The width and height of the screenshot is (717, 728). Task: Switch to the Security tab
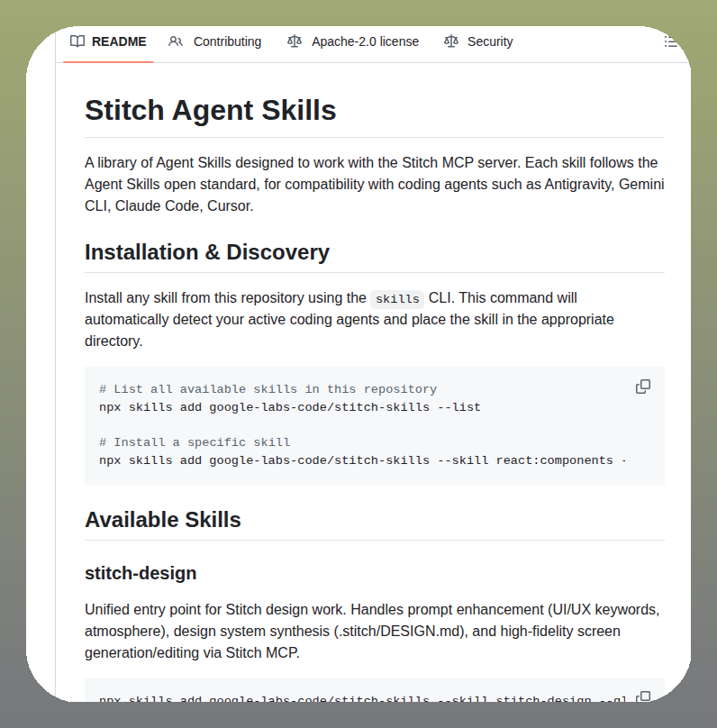point(478,41)
